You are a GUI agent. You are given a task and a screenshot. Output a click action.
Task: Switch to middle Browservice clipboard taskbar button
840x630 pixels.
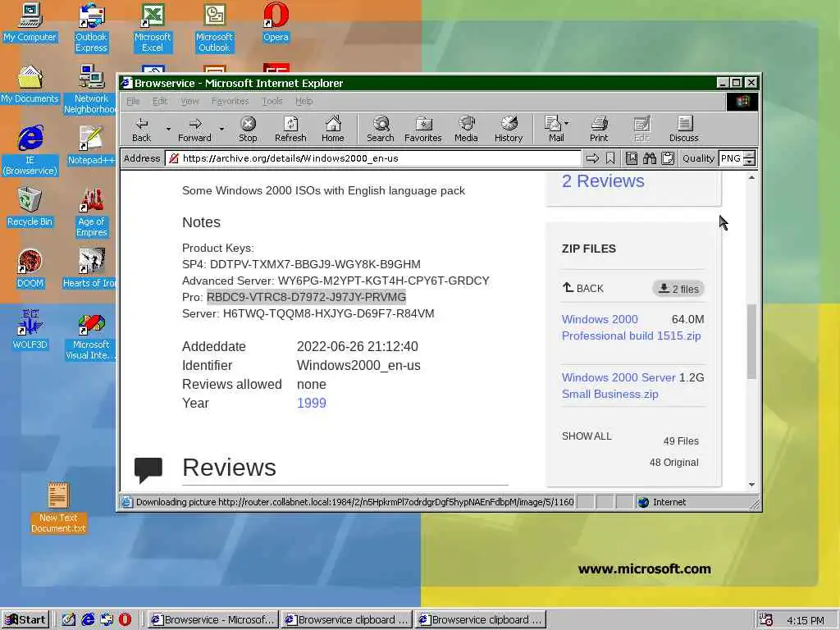[347, 620]
